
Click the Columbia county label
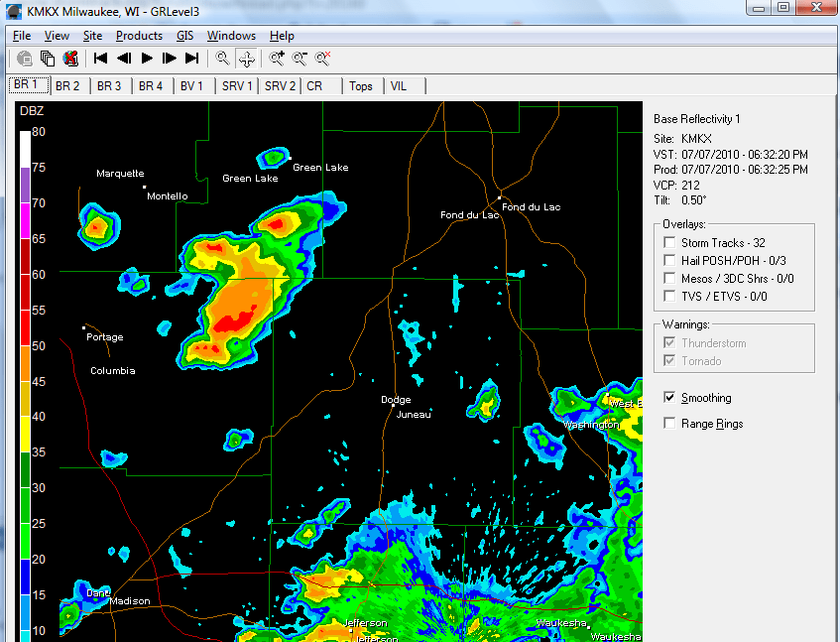tap(112, 371)
